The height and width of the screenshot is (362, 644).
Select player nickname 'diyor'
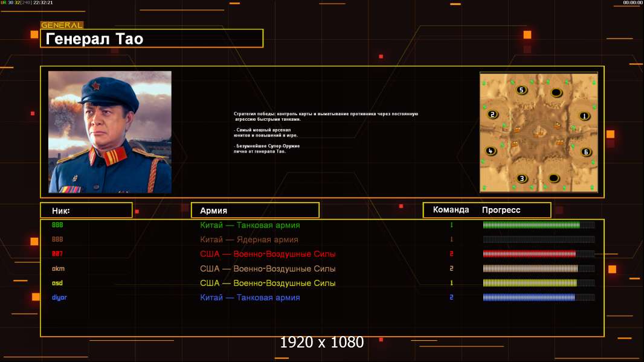pos(59,297)
